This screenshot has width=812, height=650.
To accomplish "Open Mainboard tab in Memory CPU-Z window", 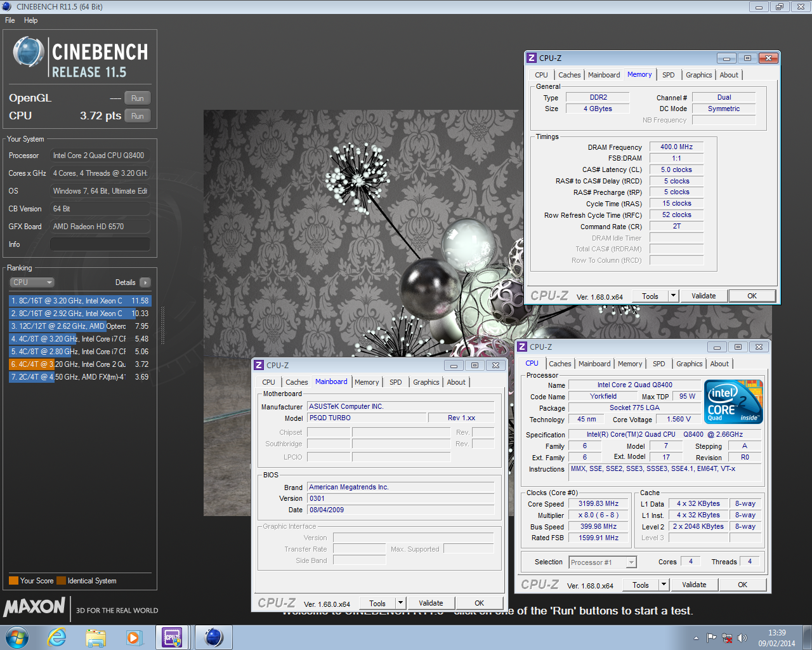I will 604,75.
